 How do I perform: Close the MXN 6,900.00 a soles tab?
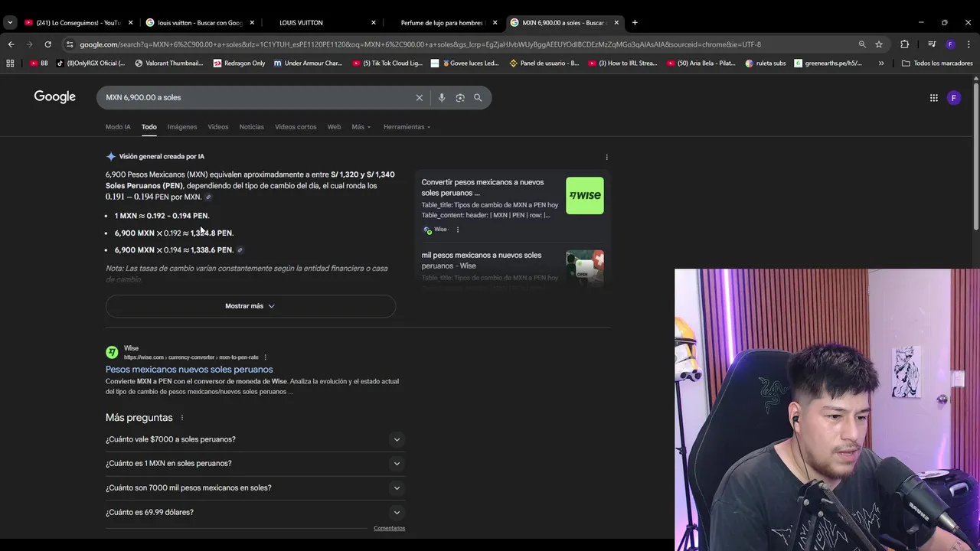click(616, 23)
